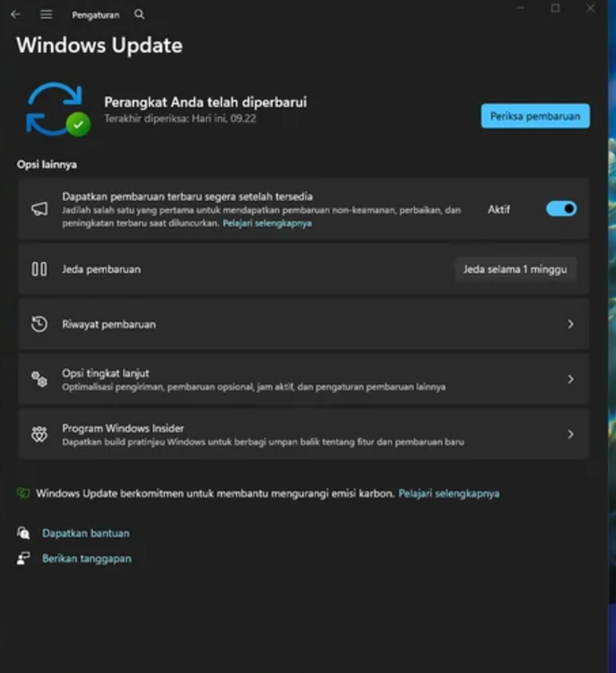Click 'Terakhir diperiksa: Hari ini, 09.22' text
The height and width of the screenshot is (673, 616).
click(x=180, y=118)
